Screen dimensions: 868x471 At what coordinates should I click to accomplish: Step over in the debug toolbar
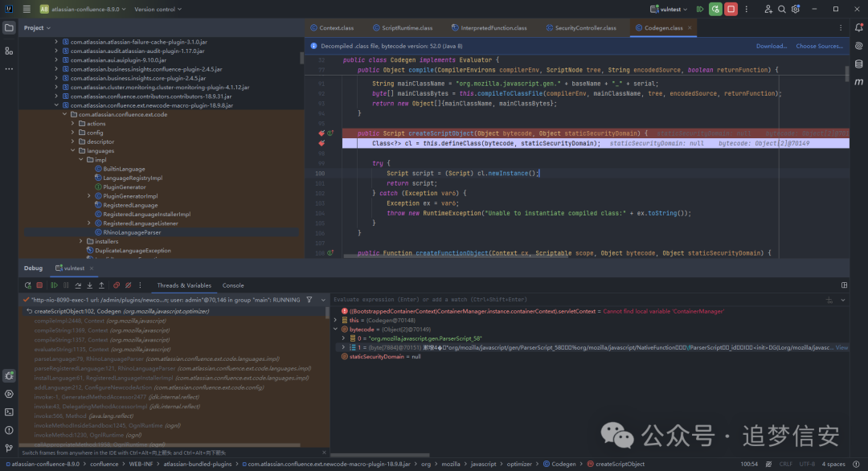[78, 285]
